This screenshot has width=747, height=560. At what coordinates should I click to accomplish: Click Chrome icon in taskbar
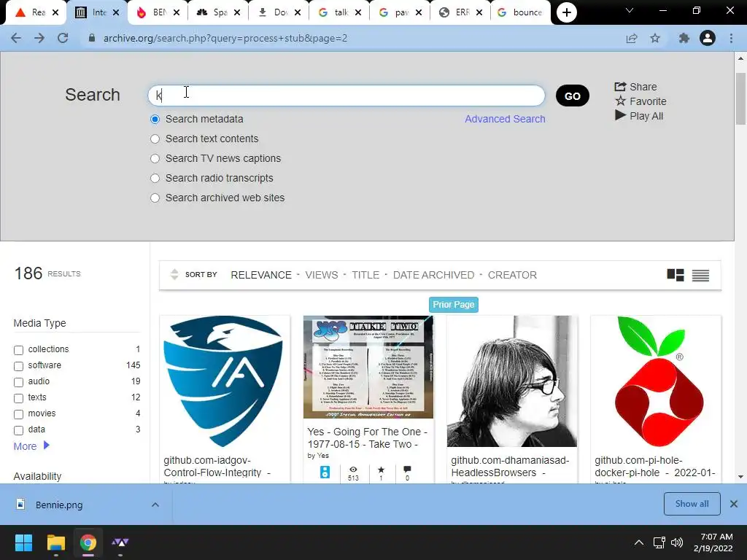[88, 542]
